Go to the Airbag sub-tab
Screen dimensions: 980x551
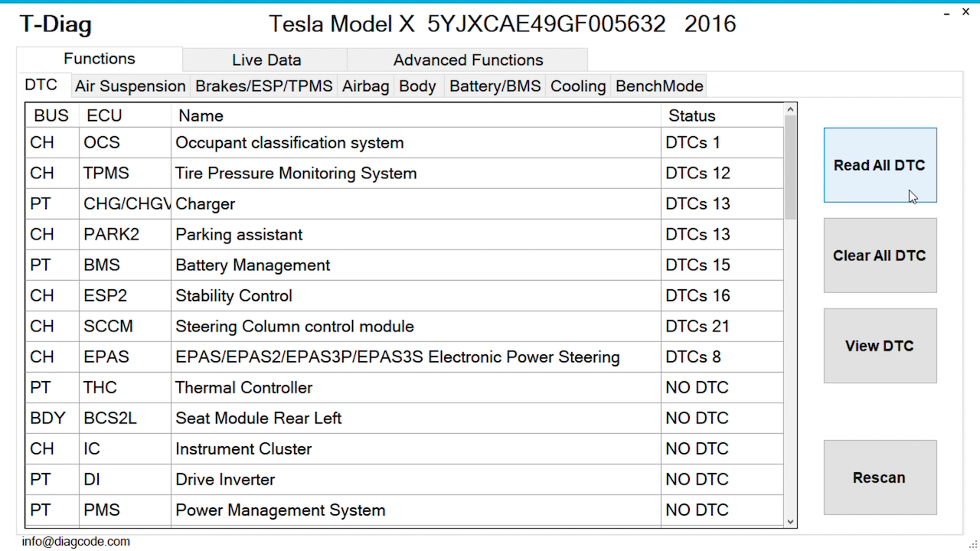pos(365,86)
